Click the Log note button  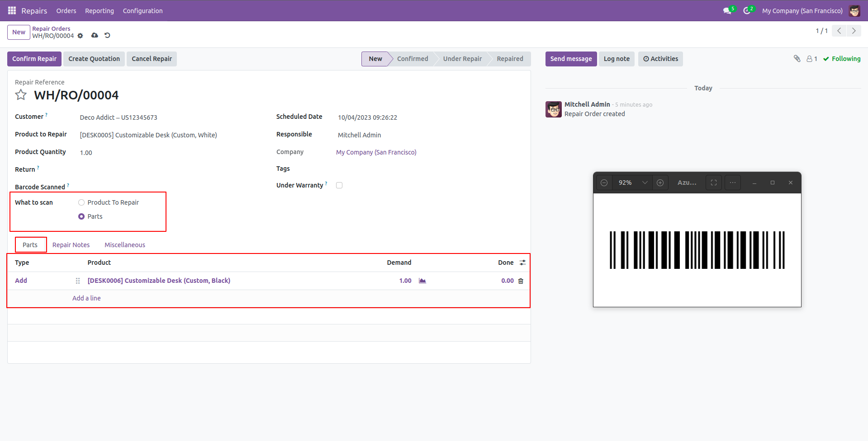tap(617, 59)
